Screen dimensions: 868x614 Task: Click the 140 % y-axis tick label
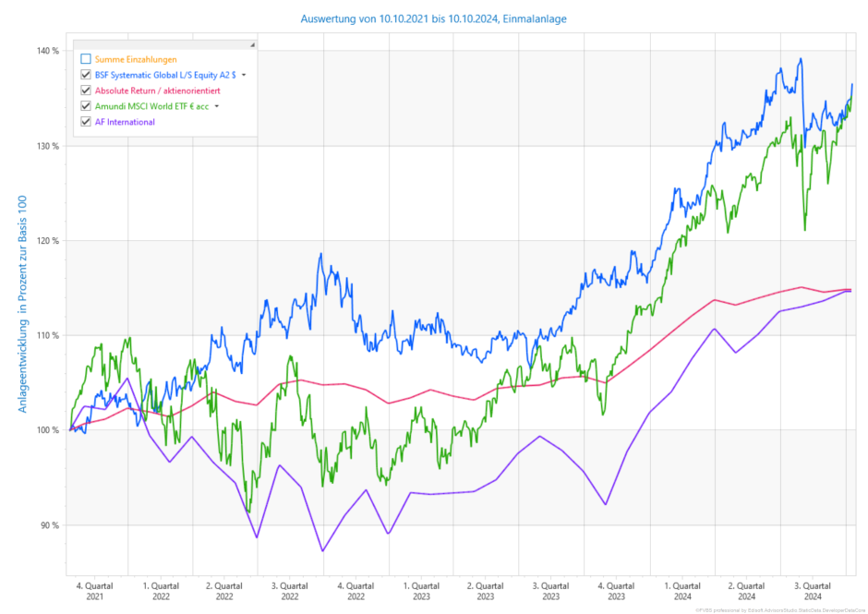[x=47, y=51]
